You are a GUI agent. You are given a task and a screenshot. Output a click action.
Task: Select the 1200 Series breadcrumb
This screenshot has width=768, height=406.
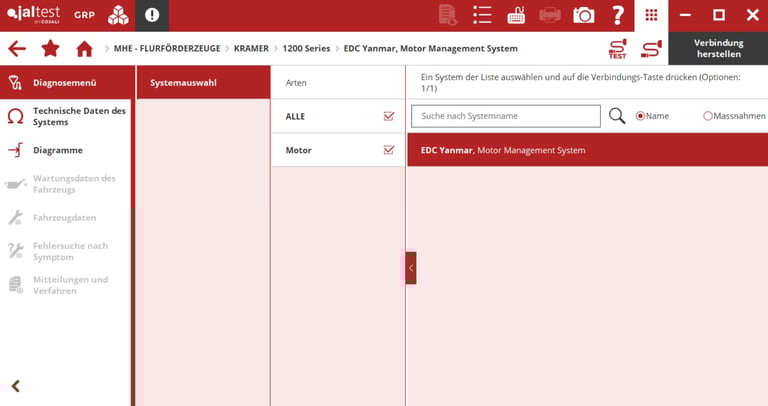(306, 48)
